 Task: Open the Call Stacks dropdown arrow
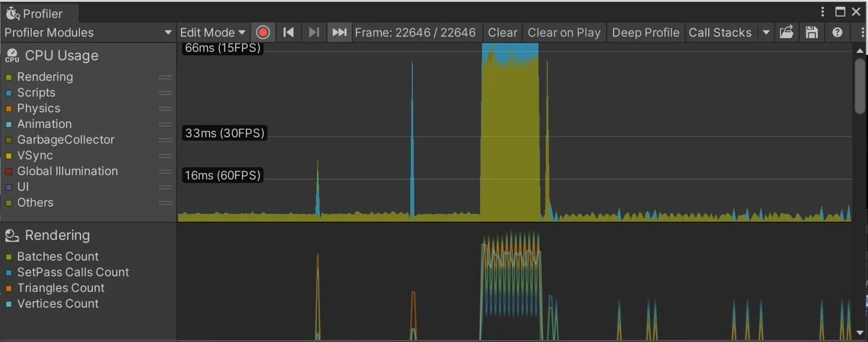765,32
